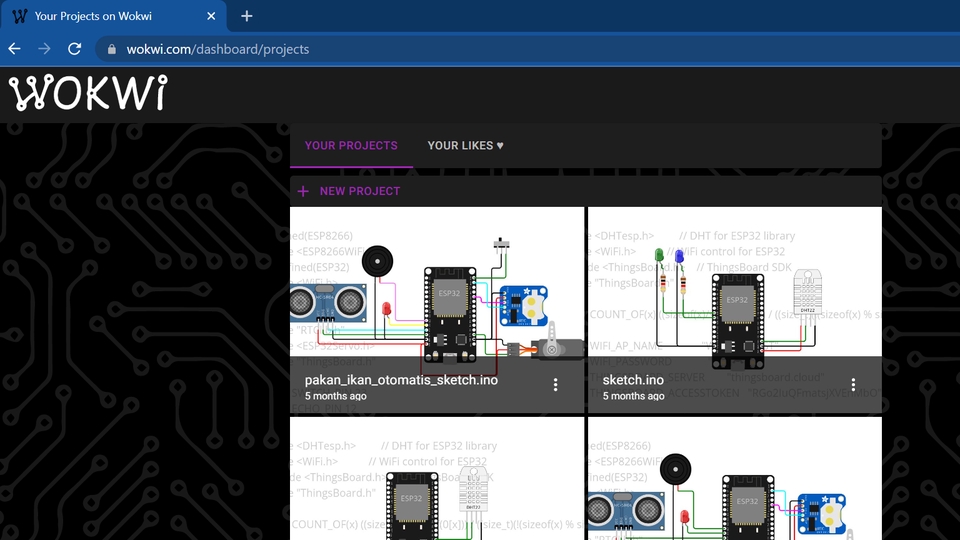Image resolution: width=960 pixels, height=540 pixels.
Task: Go back using browser back arrow
Action: 15,49
